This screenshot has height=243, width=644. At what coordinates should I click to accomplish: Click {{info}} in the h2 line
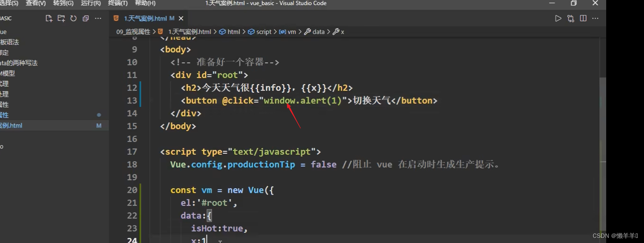[271, 88]
